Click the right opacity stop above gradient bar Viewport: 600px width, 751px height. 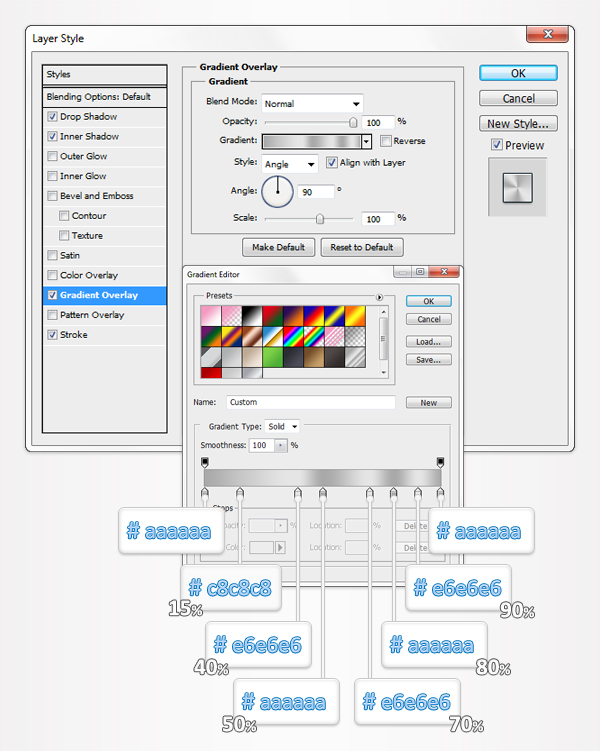(x=440, y=461)
